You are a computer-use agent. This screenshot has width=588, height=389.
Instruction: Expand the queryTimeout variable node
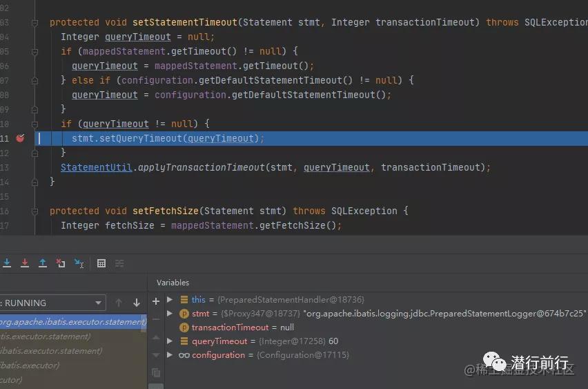point(170,341)
